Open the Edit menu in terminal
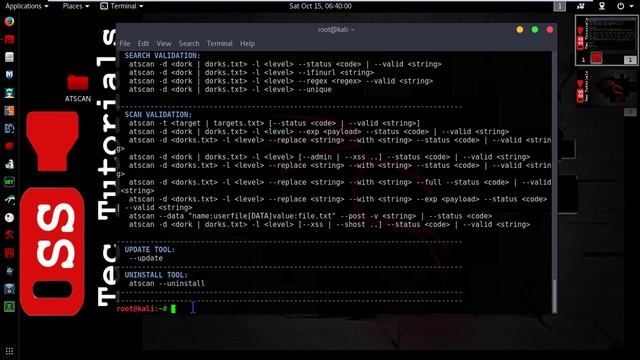Image resolution: width=640 pixels, height=360 pixels. click(x=143, y=43)
